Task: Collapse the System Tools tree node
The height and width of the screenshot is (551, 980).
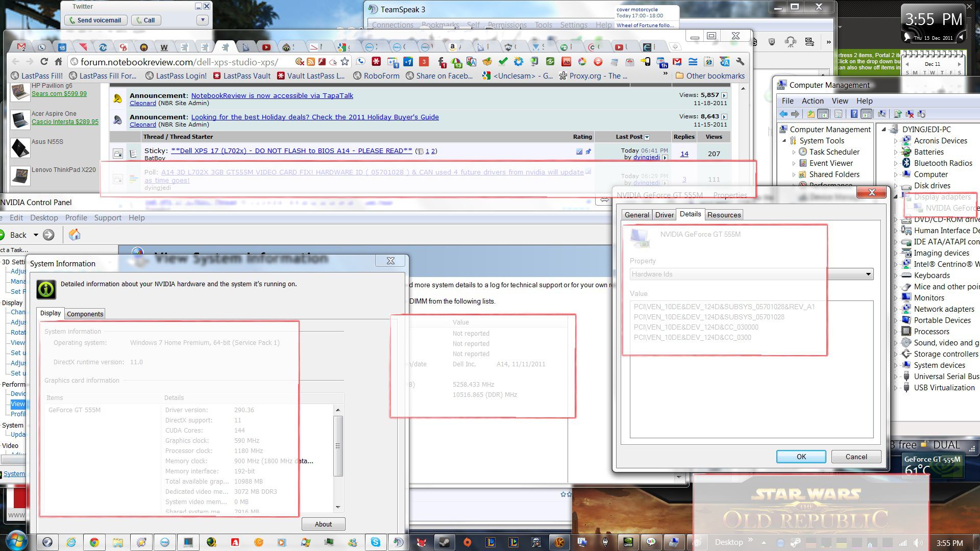Action: [x=785, y=141]
